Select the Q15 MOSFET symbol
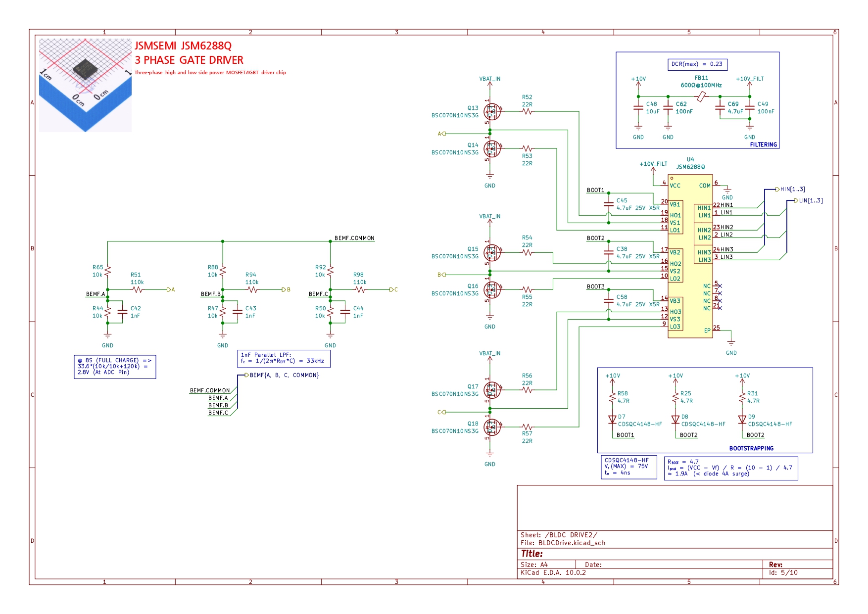 click(491, 253)
